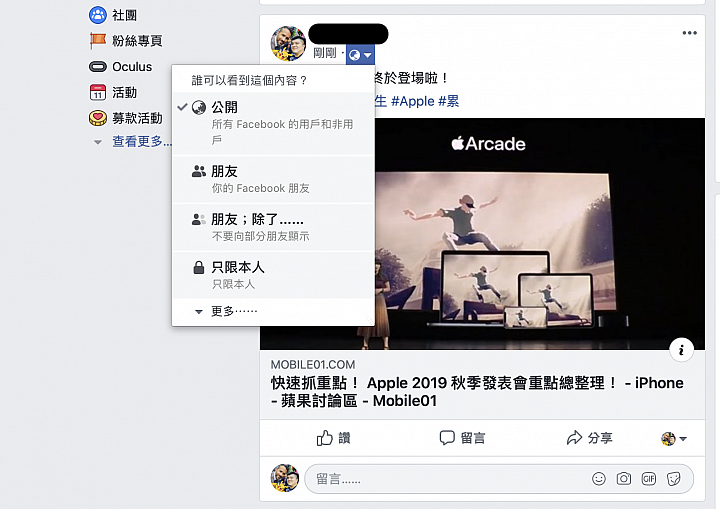Select 公開 public audience option
The image size is (720, 509).
[x=273, y=123]
